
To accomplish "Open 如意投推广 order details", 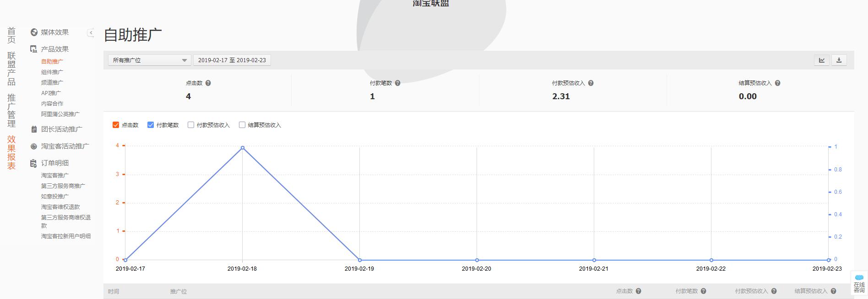I will click(x=55, y=196).
